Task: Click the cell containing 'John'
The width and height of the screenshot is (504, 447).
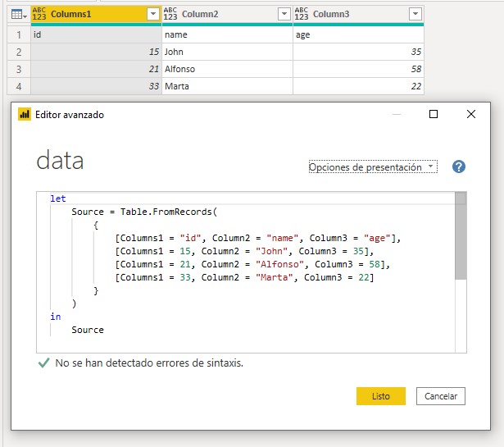Action: point(227,52)
